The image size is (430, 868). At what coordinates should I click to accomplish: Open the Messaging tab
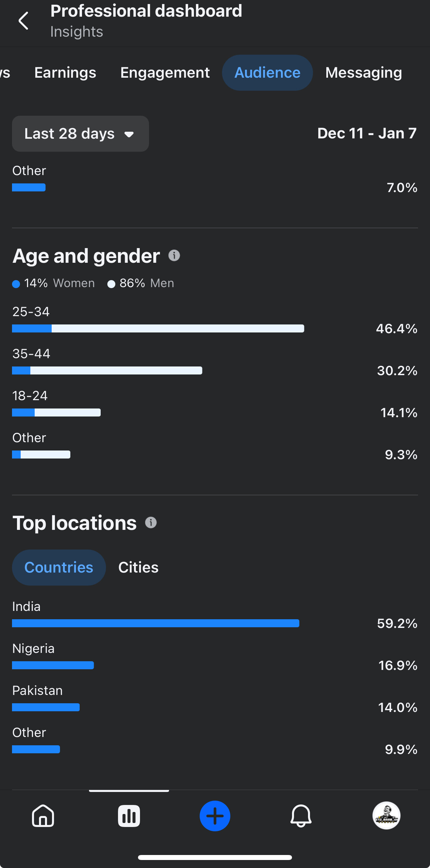point(364,73)
